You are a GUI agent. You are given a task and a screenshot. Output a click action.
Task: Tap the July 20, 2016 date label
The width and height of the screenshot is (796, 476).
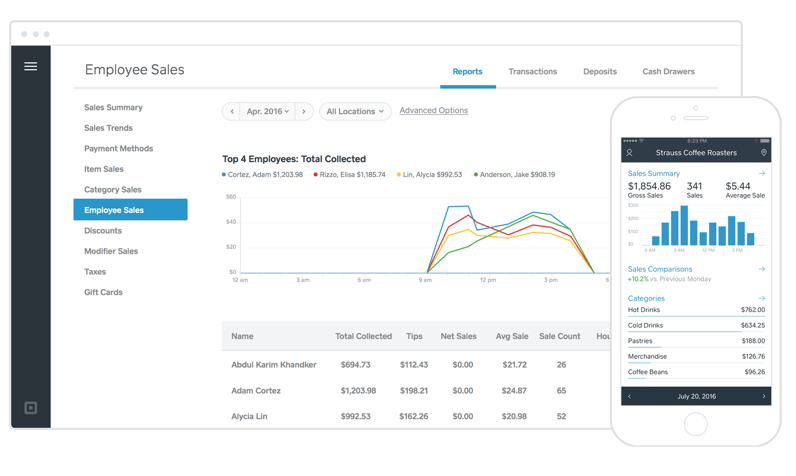point(696,396)
